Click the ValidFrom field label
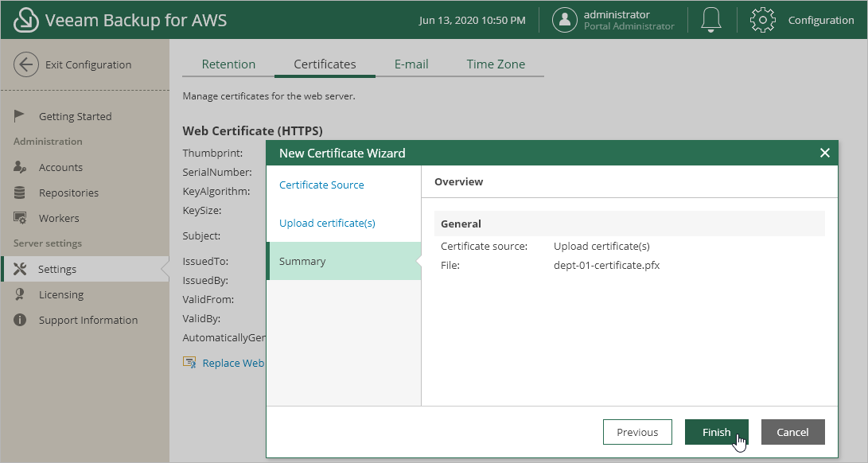 coord(208,300)
